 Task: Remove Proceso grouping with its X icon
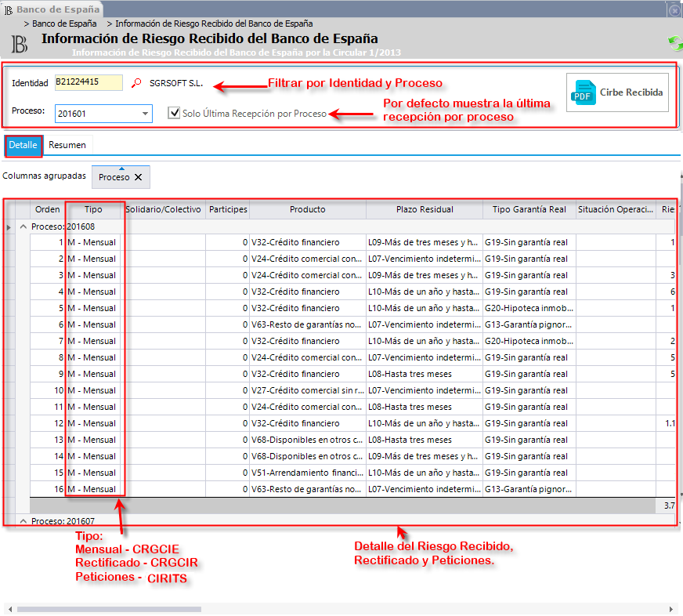coord(138,177)
